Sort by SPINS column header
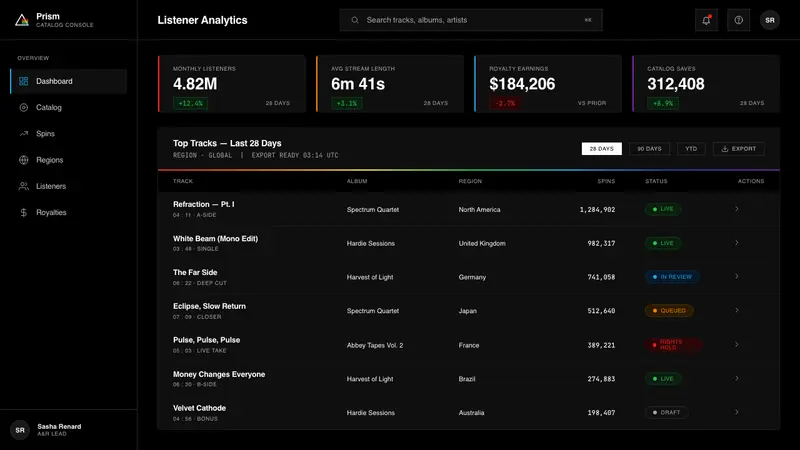Image resolution: width=800 pixels, height=450 pixels. click(x=606, y=181)
